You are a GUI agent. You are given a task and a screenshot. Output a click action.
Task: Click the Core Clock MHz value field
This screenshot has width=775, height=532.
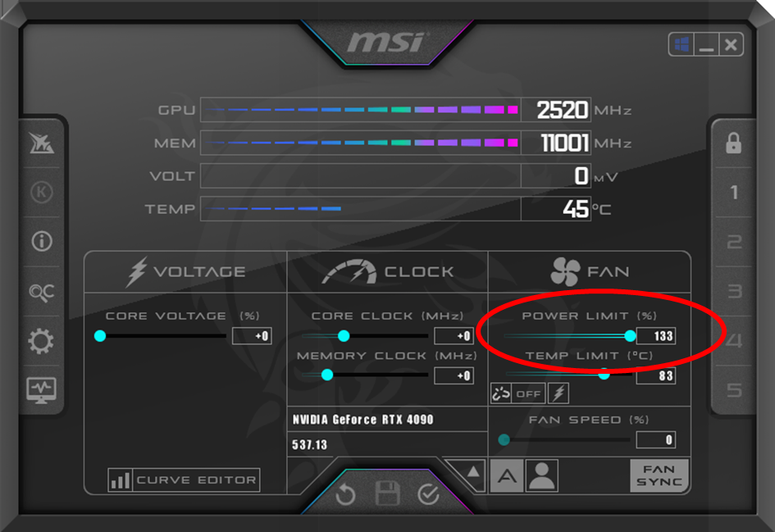[454, 336]
